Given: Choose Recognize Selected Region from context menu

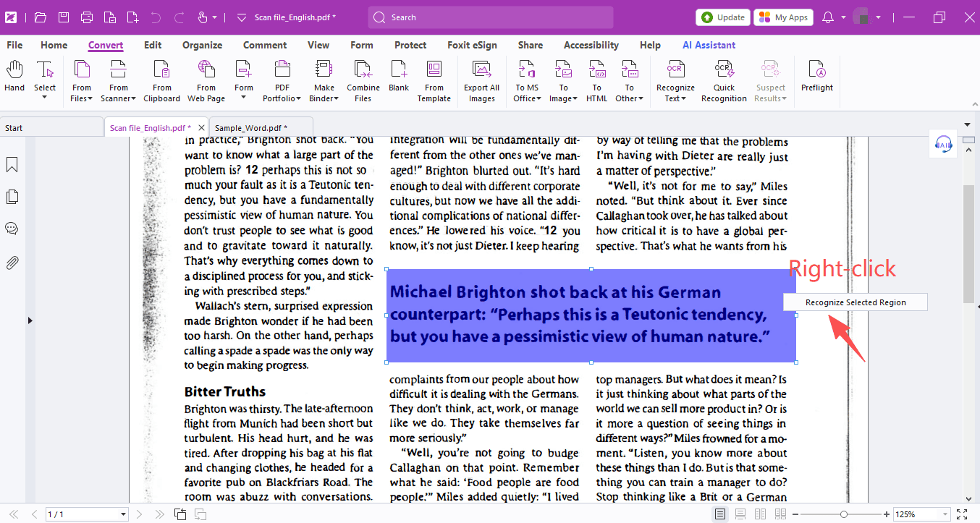Looking at the screenshot, I should pos(856,302).
